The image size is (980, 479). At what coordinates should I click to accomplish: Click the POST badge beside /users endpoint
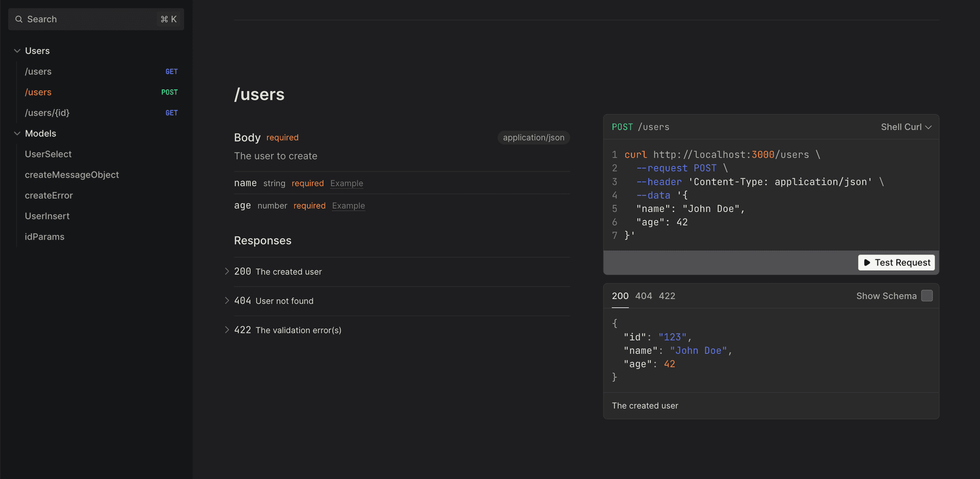coord(170,92)
